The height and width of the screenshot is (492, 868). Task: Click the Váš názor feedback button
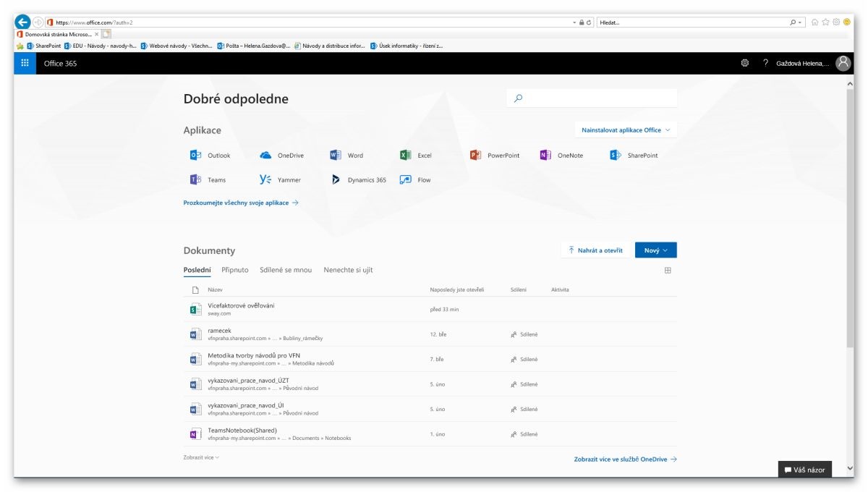[x=804, y=470]
